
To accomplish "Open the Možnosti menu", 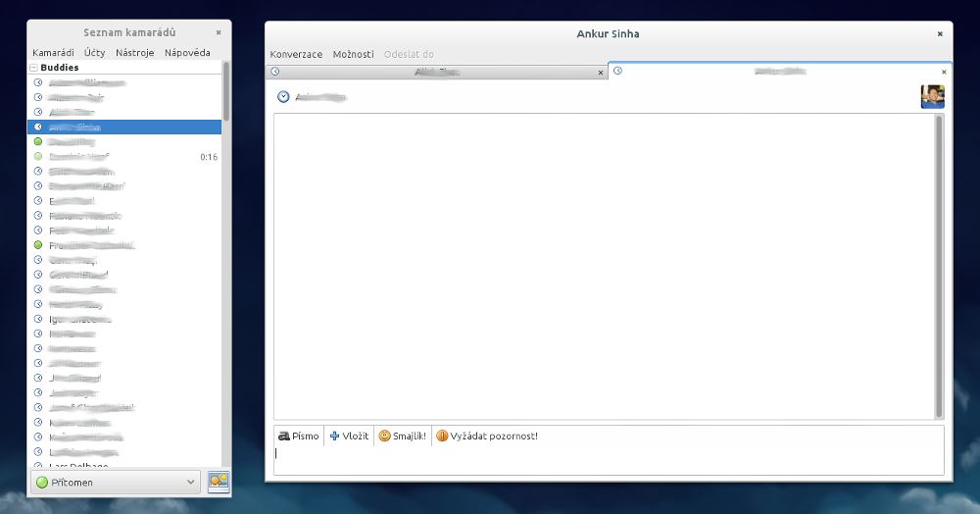I will [353, 54].
